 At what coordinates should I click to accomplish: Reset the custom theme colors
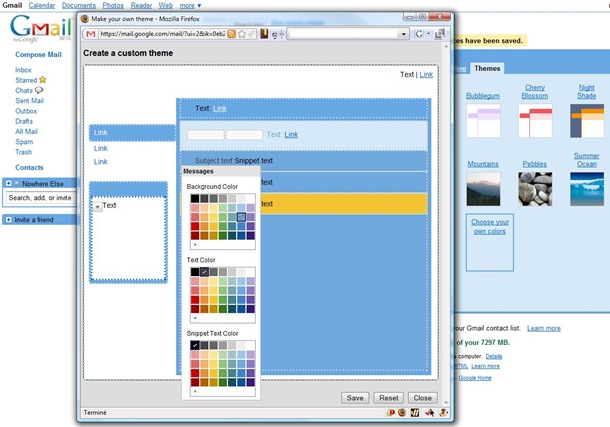click(389, 398)
